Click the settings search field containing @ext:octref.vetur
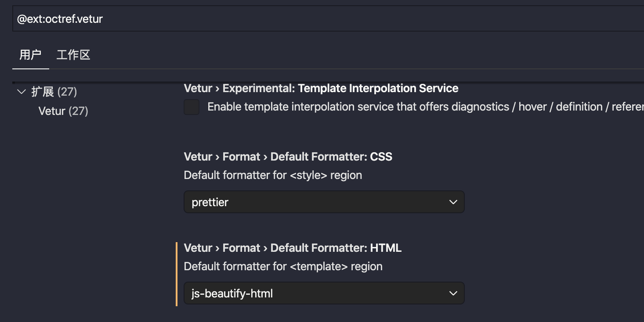 click(x=328, y=19)
